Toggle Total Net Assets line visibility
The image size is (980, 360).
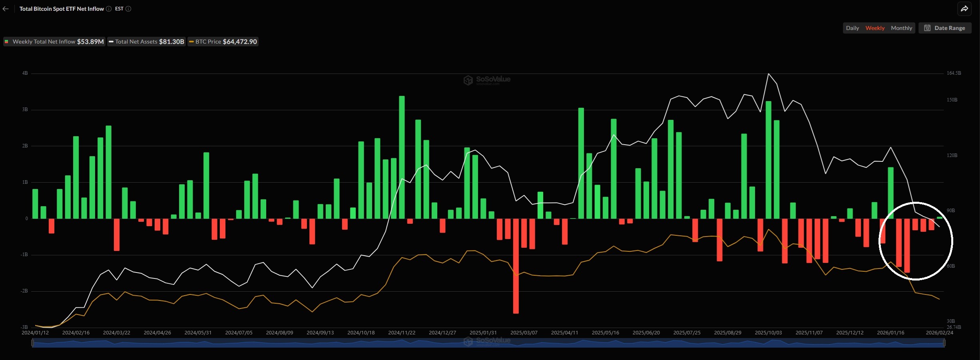147,42
